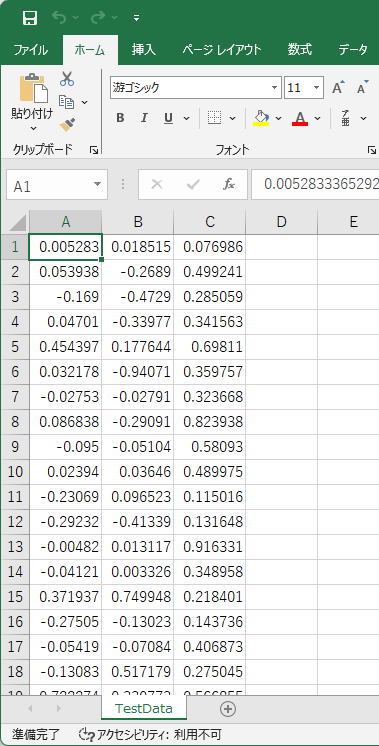The image size is (379, 746).
Task: Click into the formula bar value field
Action: click(x=315, y=185)
